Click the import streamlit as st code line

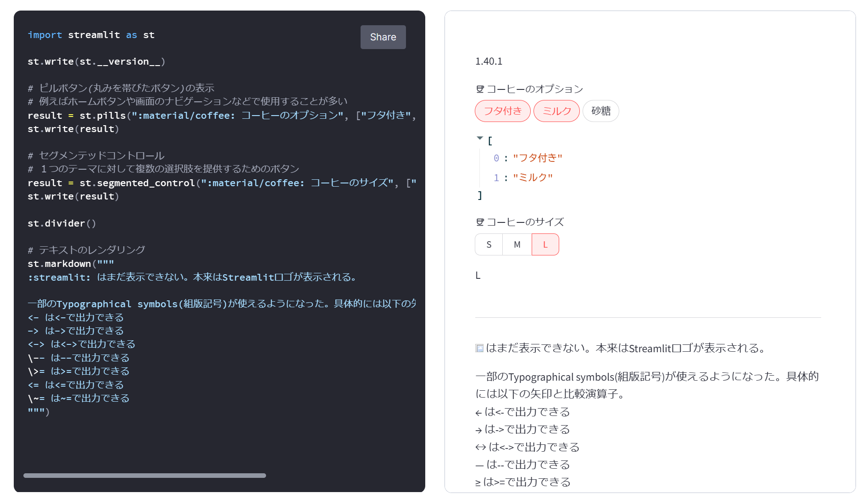91,35
